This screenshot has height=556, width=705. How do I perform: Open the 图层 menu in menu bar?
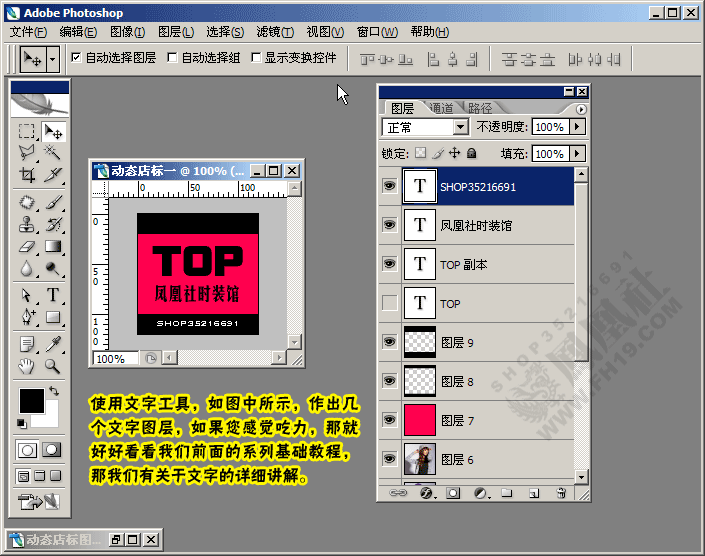click(176, 32)
